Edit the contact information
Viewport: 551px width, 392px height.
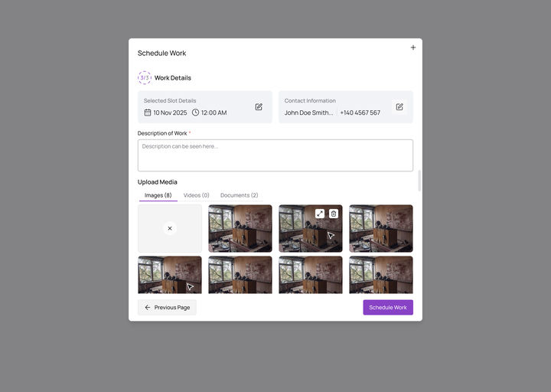click(399, 107)
